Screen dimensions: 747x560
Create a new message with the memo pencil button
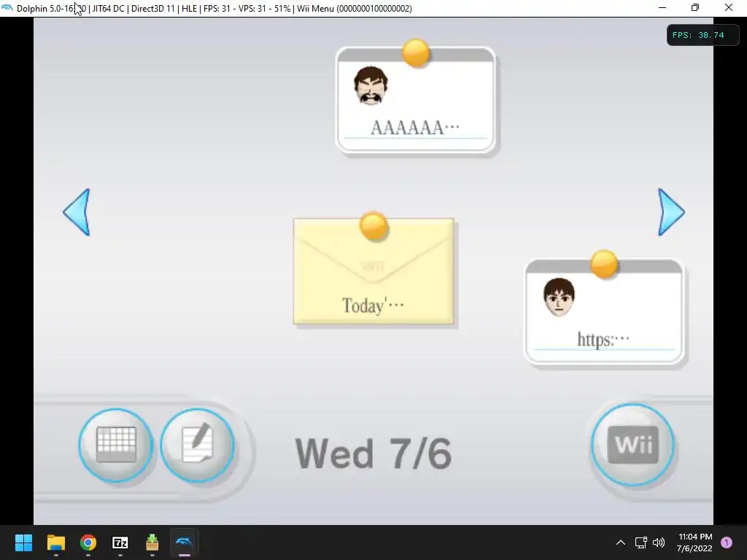(197, 446)
